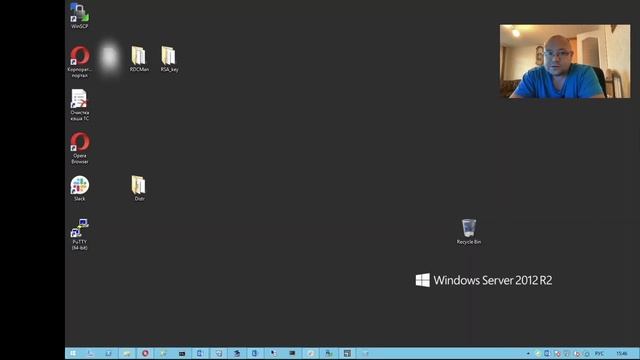Image resolution: width=640 pixels, height=360 pixels.
Task: Open the WinSCP desktop shortcut
Action: 80,16
